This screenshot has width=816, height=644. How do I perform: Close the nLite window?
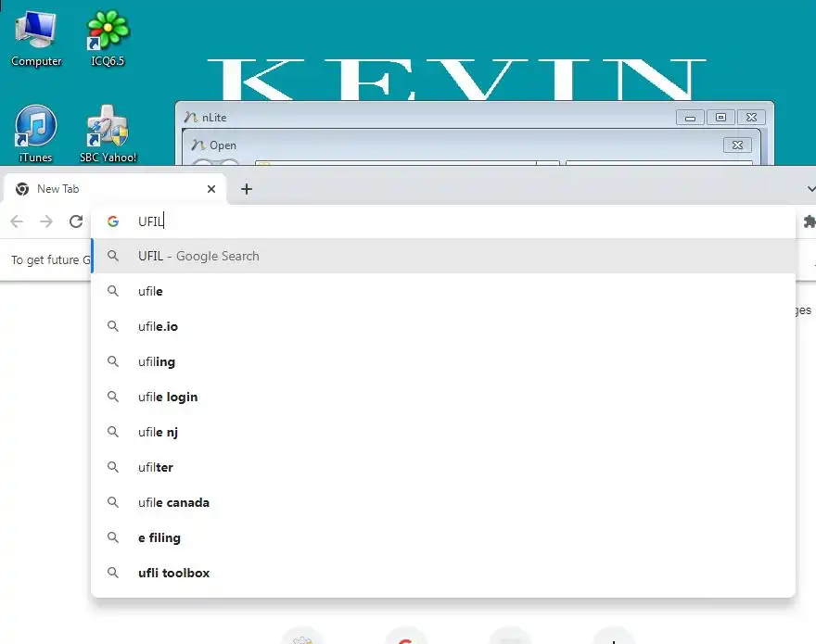tap(751, 118)
